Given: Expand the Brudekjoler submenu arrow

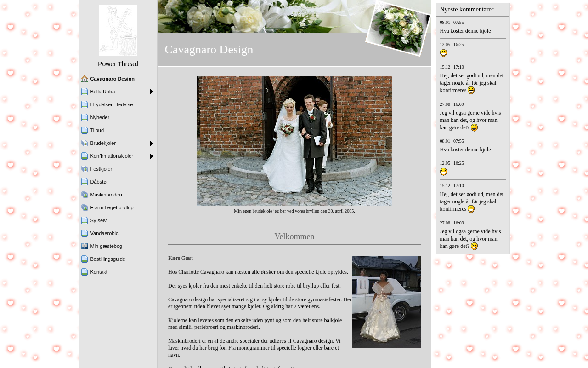Looking at the screenshot, I should [x=152, y=144].
